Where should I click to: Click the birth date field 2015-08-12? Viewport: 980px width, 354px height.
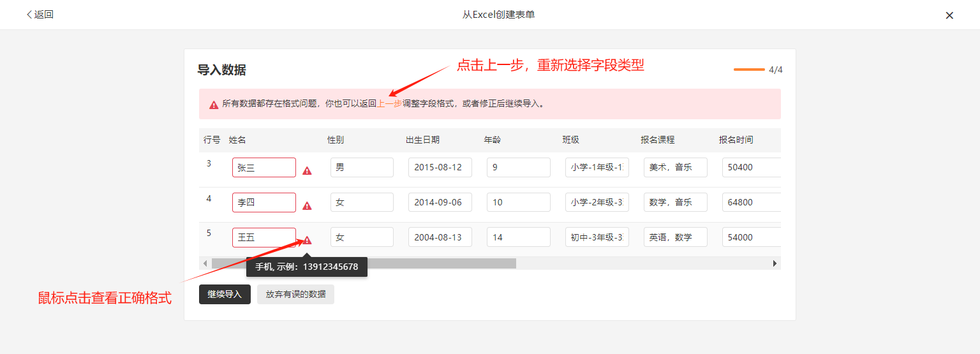(440, 168)
